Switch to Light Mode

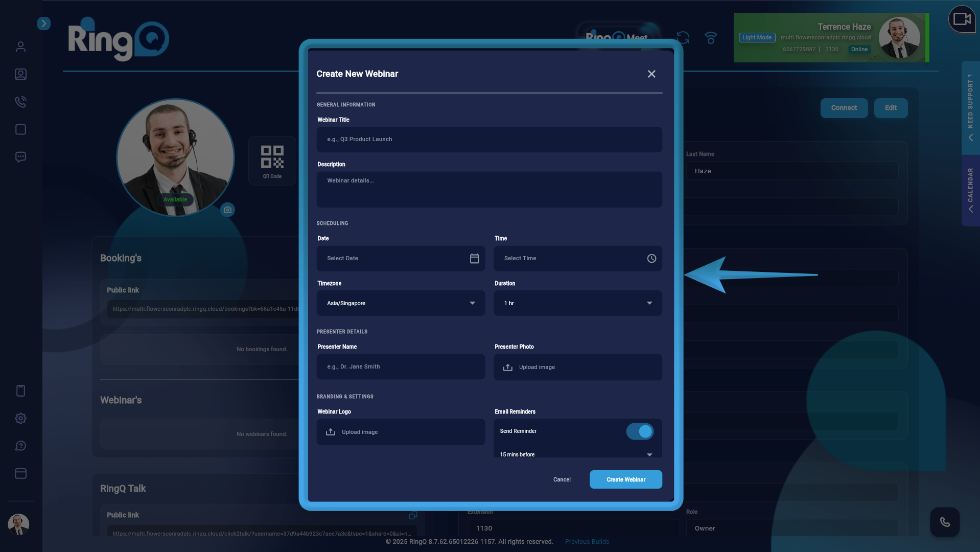pyautogui.click(x=757, y=37)
